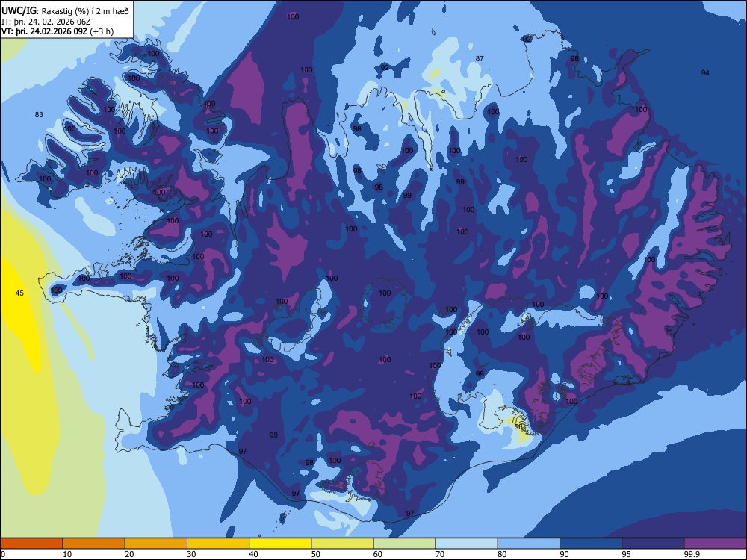Click the 70–80 pale blue legend swatch

[466, 544]
